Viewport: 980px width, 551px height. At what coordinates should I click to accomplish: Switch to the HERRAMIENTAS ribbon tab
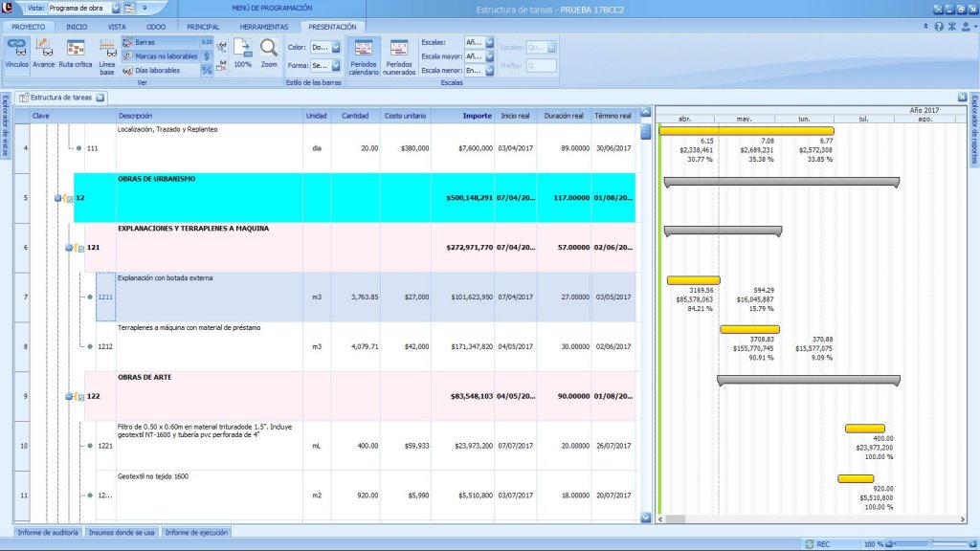click(266, 27)
